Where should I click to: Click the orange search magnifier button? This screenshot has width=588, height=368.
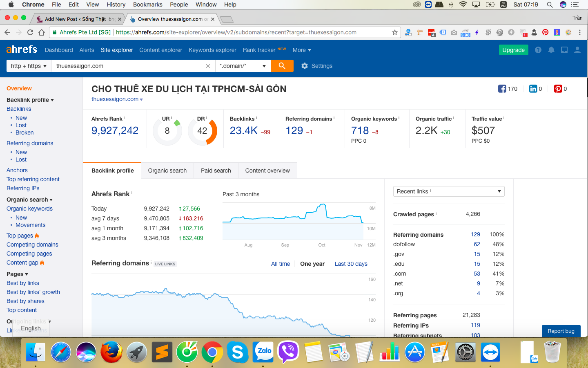tap(282, 66)
